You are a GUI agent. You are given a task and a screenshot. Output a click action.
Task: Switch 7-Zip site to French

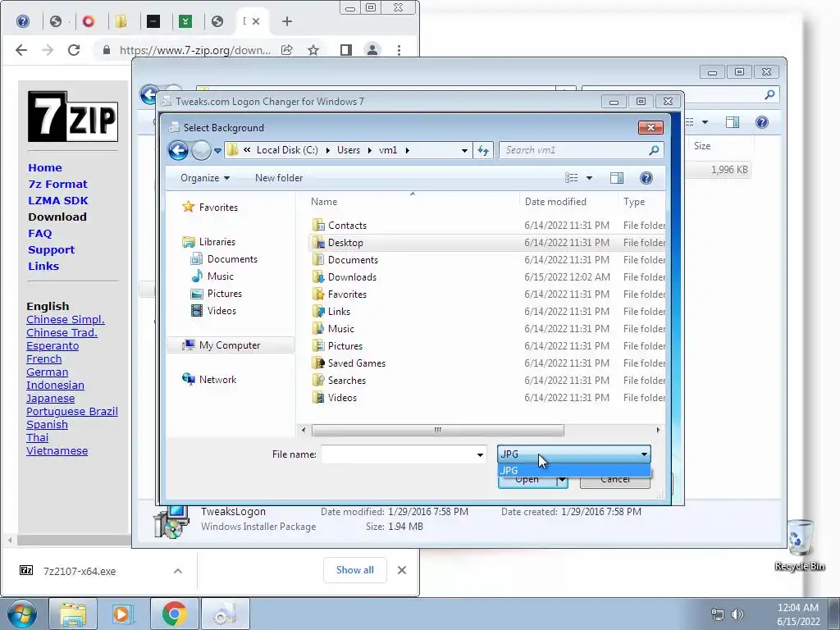44,359
